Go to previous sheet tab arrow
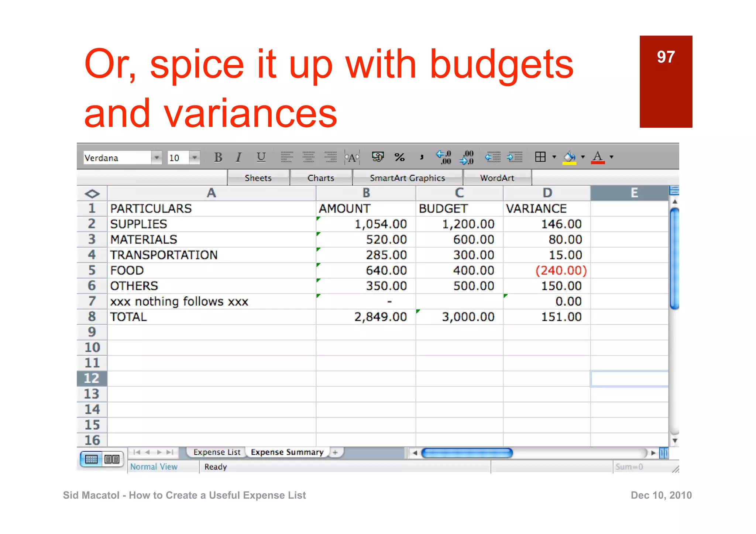The height and width of the screenshot is (534, 756). point(148,452)
